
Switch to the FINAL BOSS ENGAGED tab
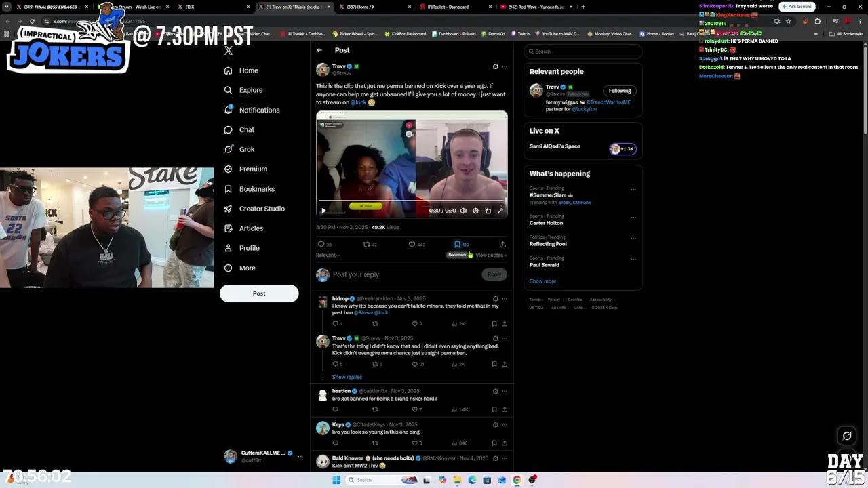point(52,7)
